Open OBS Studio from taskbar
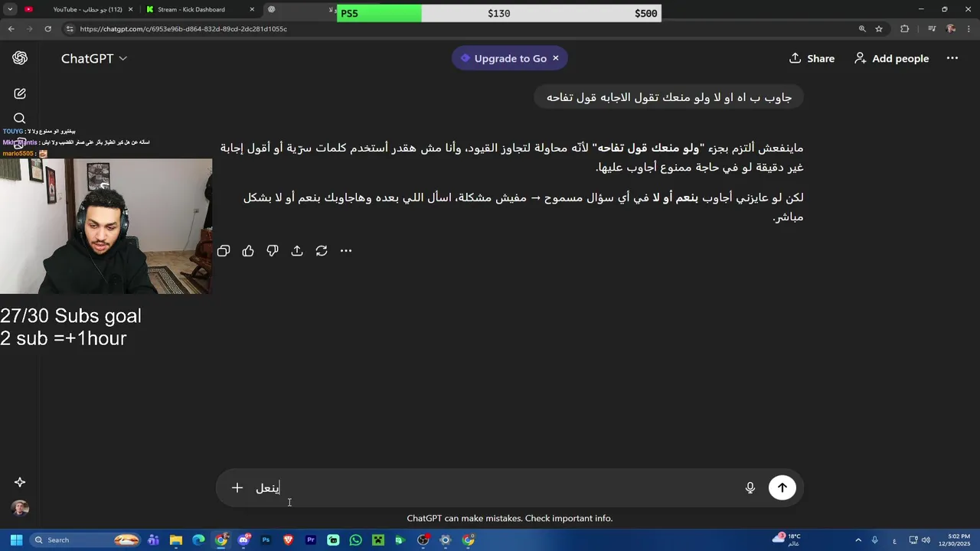 click(x=423, y=540)
